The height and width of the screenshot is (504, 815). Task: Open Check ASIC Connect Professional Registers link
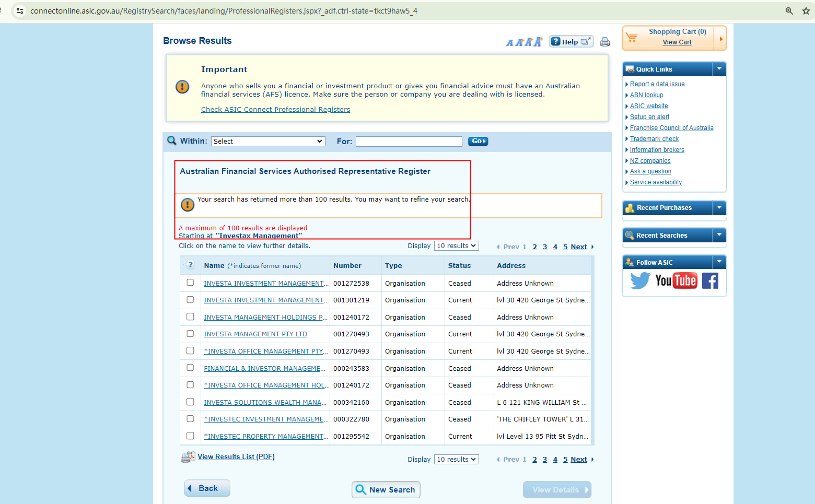point(276,110)
